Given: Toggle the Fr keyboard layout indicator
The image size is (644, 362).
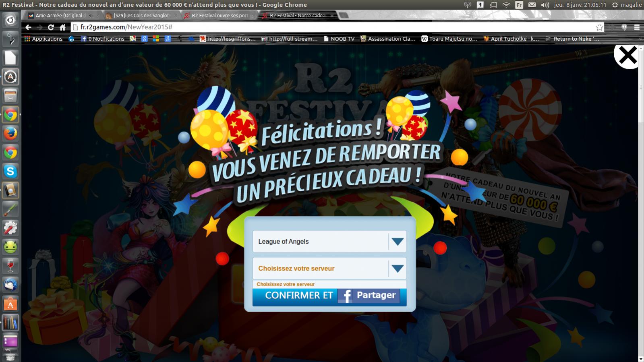Looking at the screenshot, I should [x=519, y=5].
